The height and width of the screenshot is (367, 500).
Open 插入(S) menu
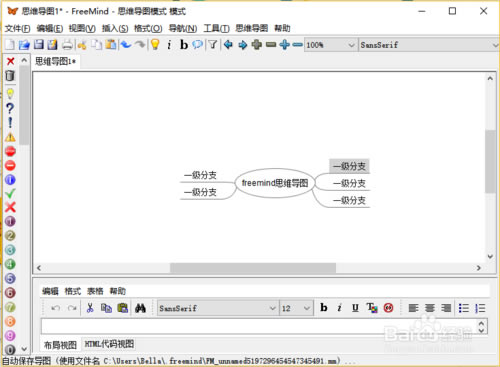click(115, 28)
